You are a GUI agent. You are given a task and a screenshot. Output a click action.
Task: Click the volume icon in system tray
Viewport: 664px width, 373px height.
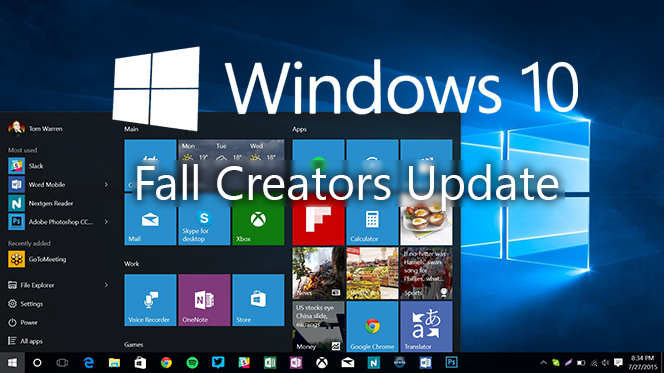tap(606, 363)
